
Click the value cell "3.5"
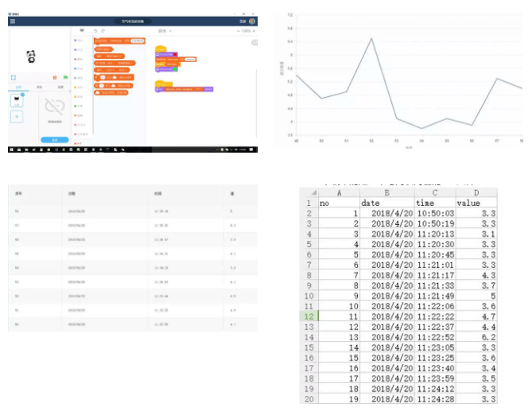click(476, 378)
